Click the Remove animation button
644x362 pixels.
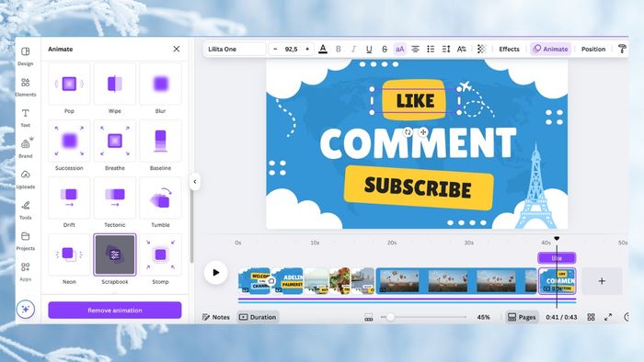tap(115, 311)
